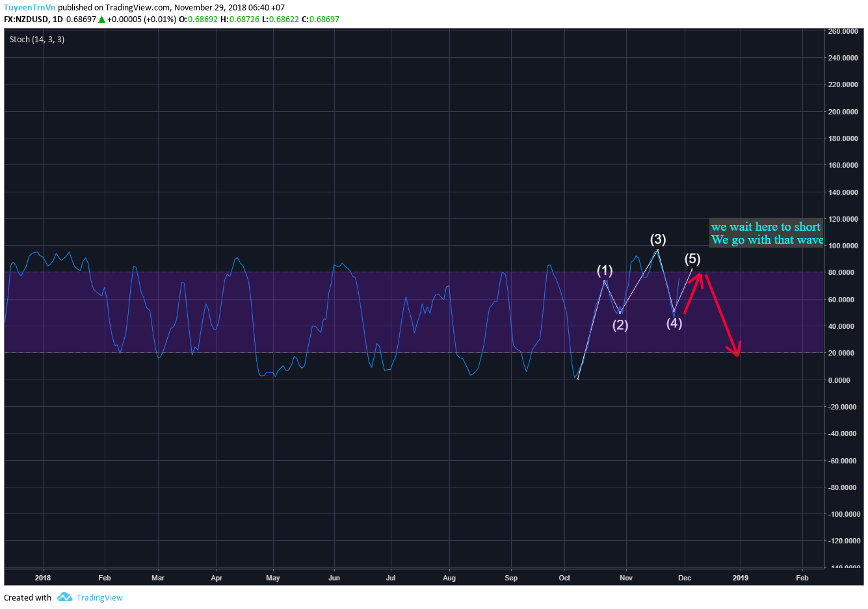
Task: Click the high value H:0.68726 in the header
Action: (x=240, y=19)
